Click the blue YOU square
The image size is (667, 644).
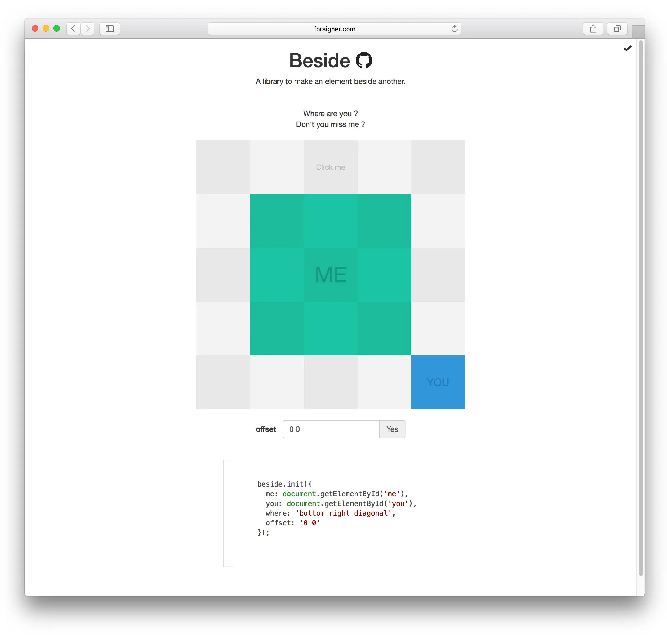click(438, 382)
